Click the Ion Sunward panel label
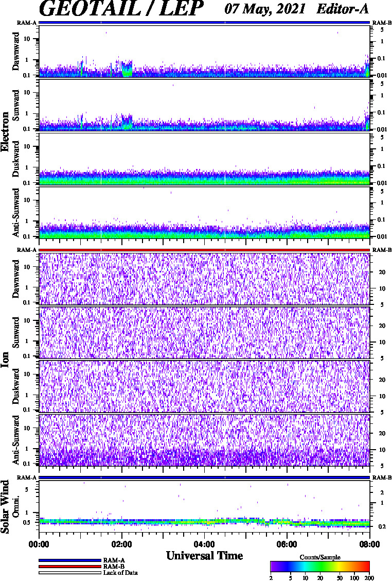Image resolution: width=392 pixels, height=581 pixels. click(x=16, y=332)
